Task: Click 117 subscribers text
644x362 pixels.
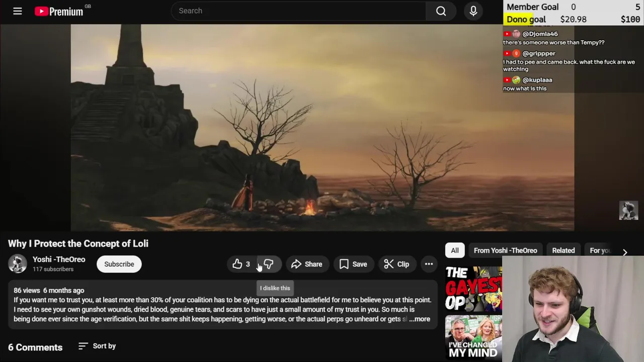Action: point(53,269)
